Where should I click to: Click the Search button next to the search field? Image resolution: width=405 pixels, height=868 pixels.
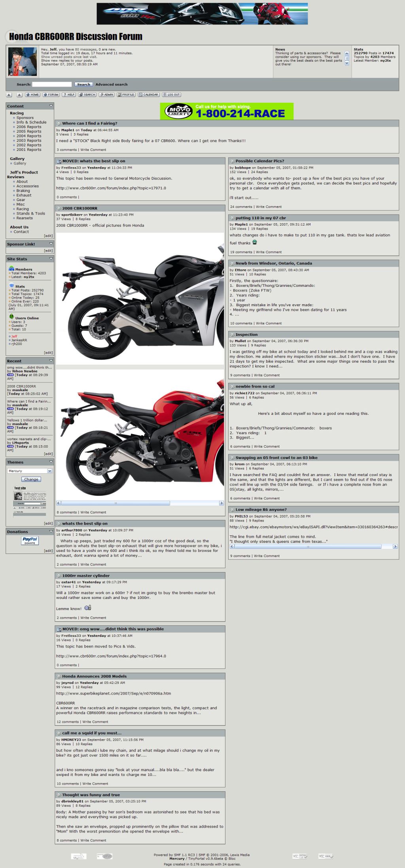click(83, 85)
